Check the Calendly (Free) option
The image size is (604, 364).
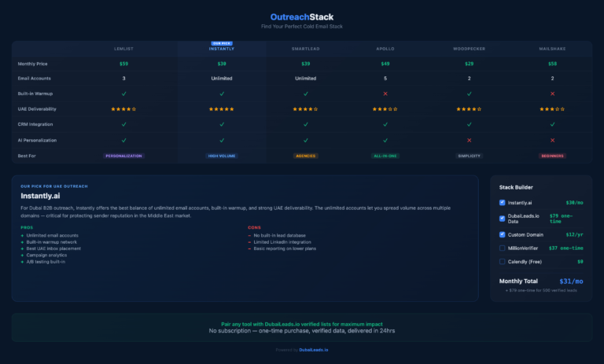click(x=503, y=261)
